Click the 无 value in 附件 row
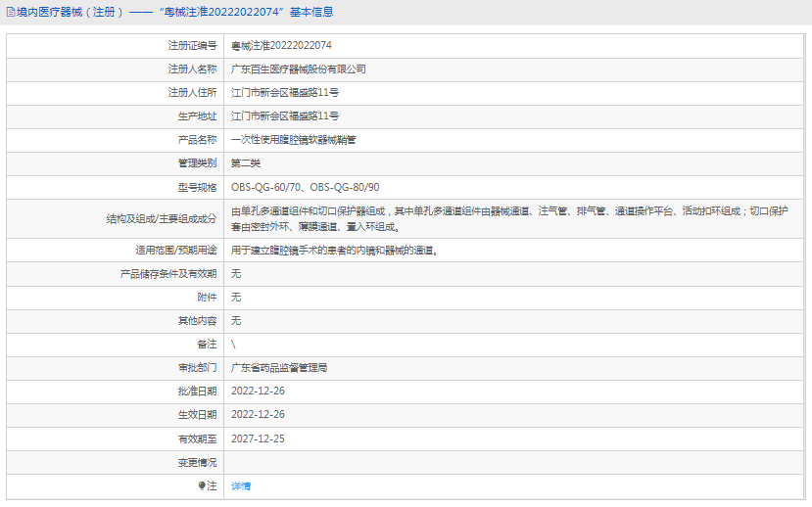Viewport: 812px width, 507px height. 236,297
